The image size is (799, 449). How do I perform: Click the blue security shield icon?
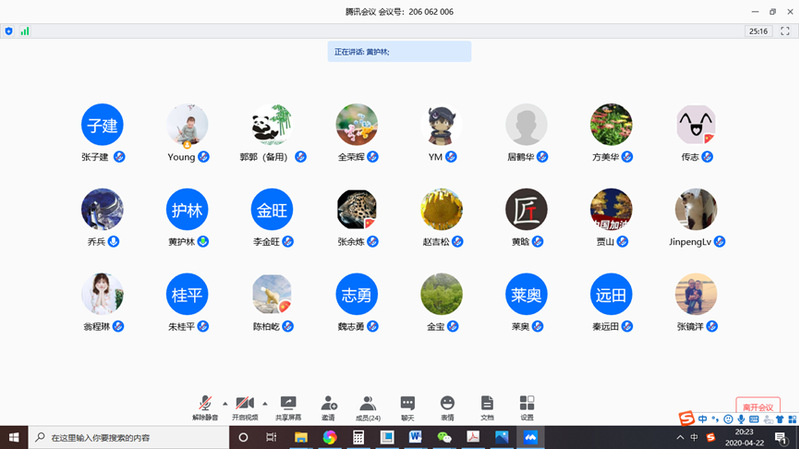9,31
